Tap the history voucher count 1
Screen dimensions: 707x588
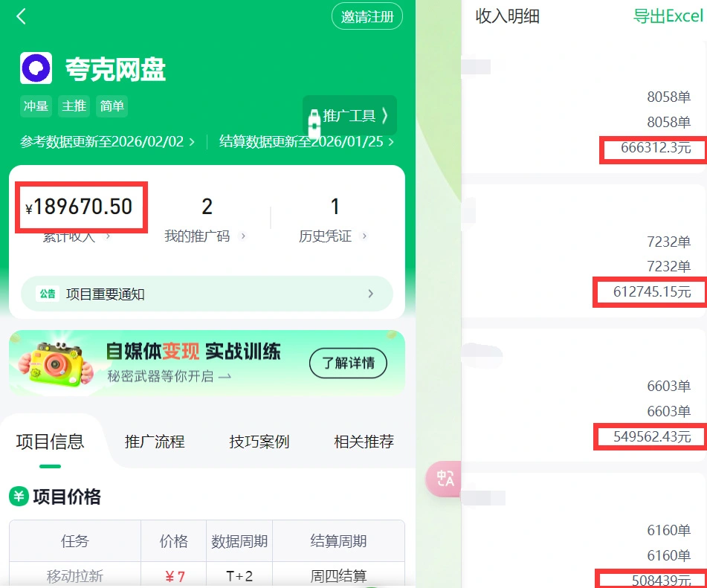[x=335, y=207]
